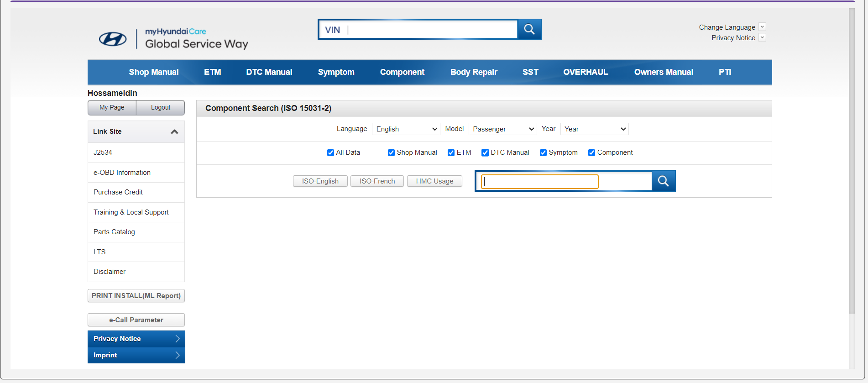Click the Privacy Notice sidebar arrow
Image resolution: width=868 pixels, height=383 pixels.
(178, 339)
